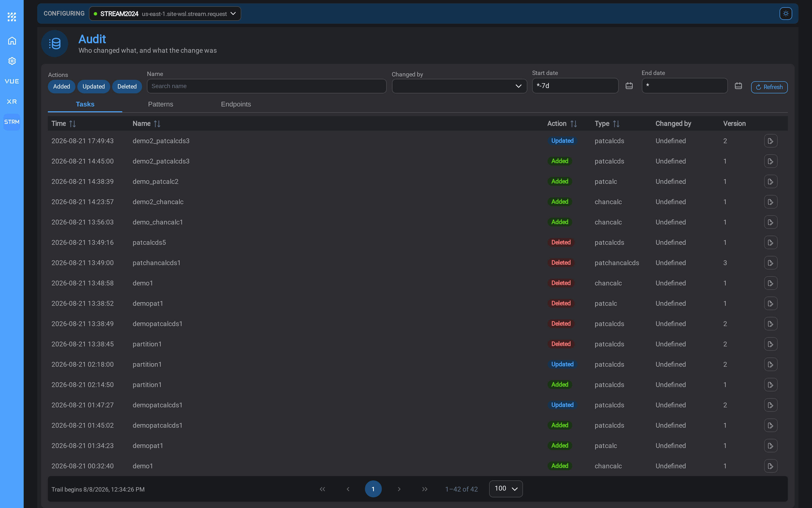This screenshot has height=508, width=812.
Task: View details of partition1 Added row
Action: click(771, 385)
